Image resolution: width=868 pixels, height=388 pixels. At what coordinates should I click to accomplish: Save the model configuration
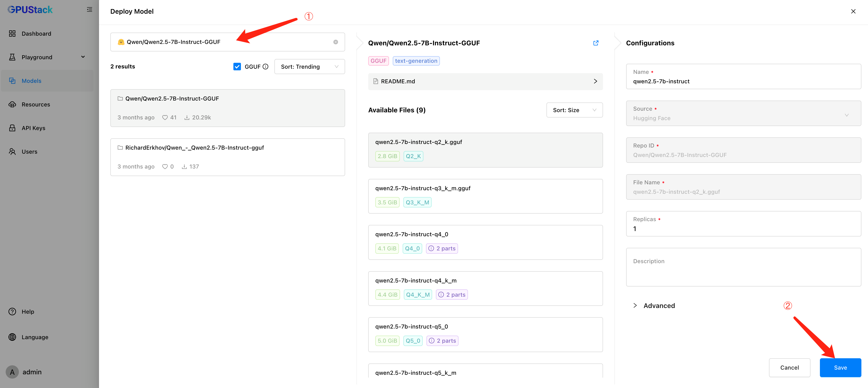pos(840,367)
